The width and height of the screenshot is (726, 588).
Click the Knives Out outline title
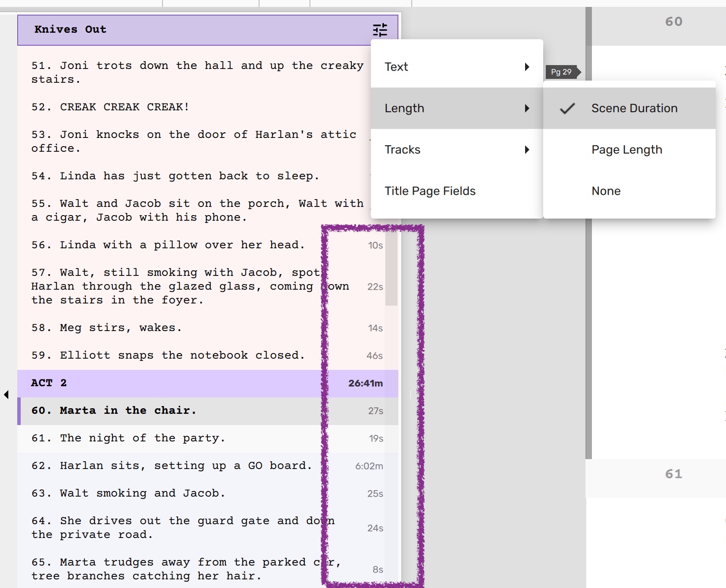(x=70, y=29)
